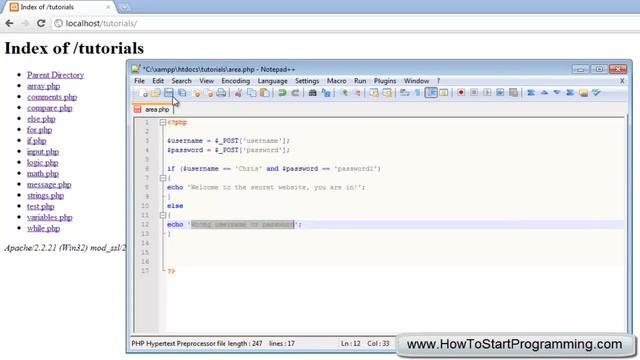This screenshot has height=360, width=640.
Task: Open the Search menu
Action: pyautogui.click(x=181, y=81)
